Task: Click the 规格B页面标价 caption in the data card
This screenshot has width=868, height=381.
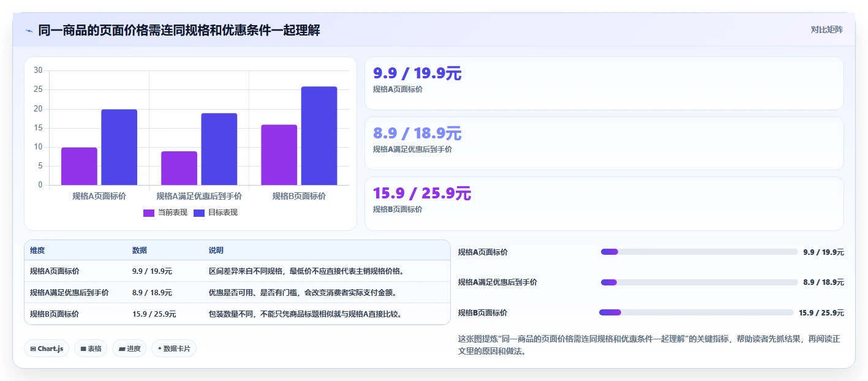Action: click(x=398, y=209)
